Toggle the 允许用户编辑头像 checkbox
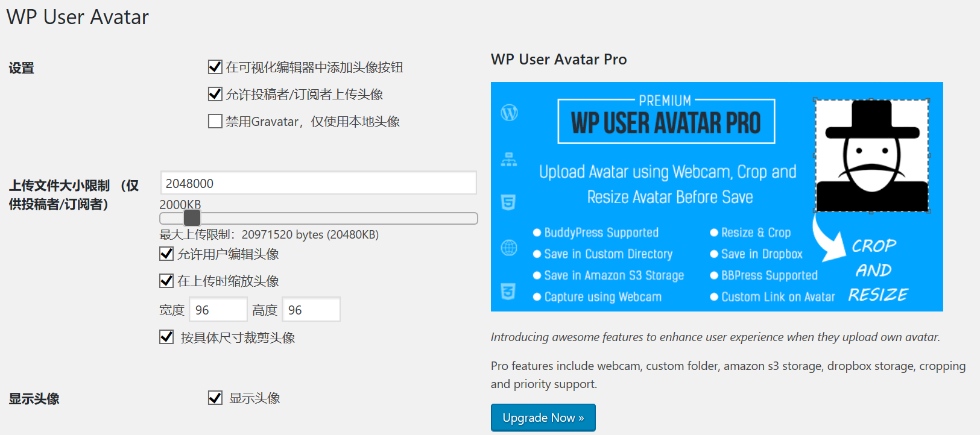Viewport: 980px width, 435px height. click(x=166, y=254)
